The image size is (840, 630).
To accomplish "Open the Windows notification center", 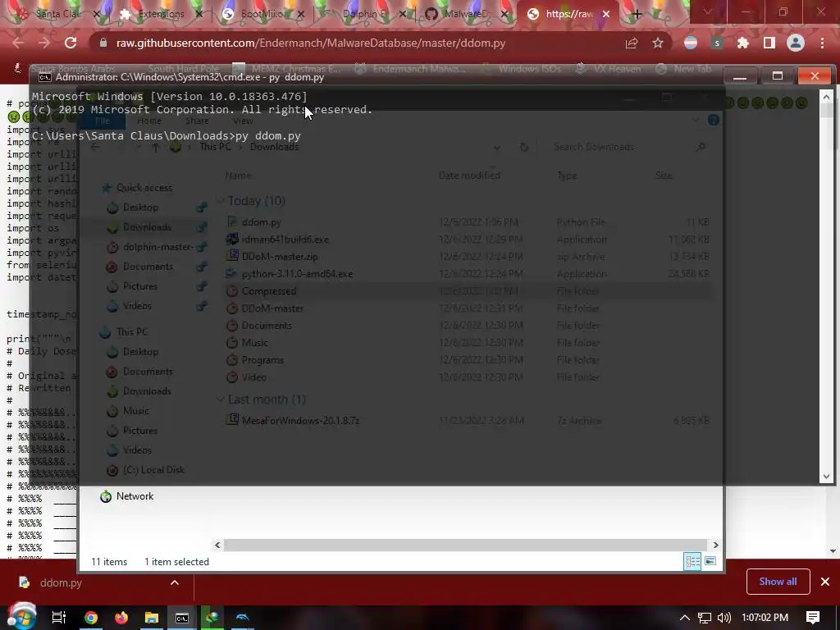I will (x=813, y=618).
